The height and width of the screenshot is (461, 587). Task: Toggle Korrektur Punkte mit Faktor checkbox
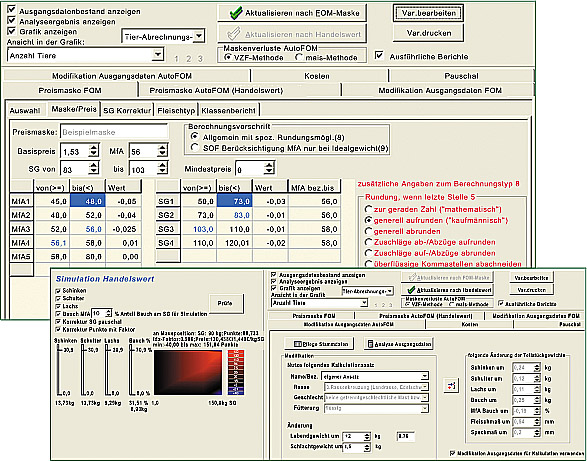pyautogui.click(x=58, y=330)
